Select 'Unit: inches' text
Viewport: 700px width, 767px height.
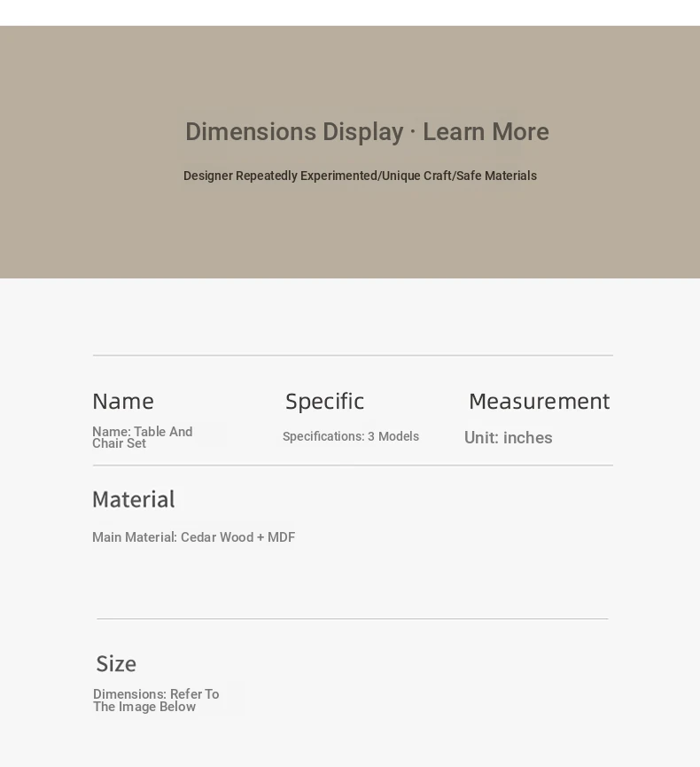509,437
